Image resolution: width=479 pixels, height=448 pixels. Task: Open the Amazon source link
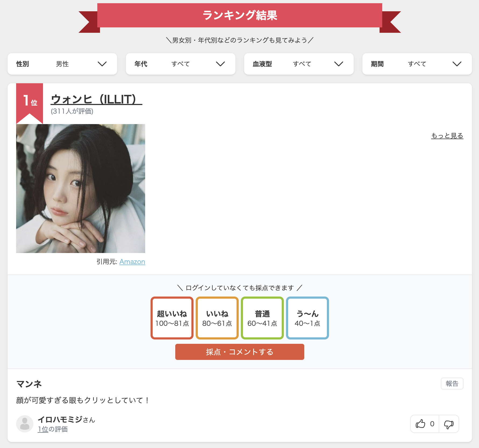[x=132, y=262]
